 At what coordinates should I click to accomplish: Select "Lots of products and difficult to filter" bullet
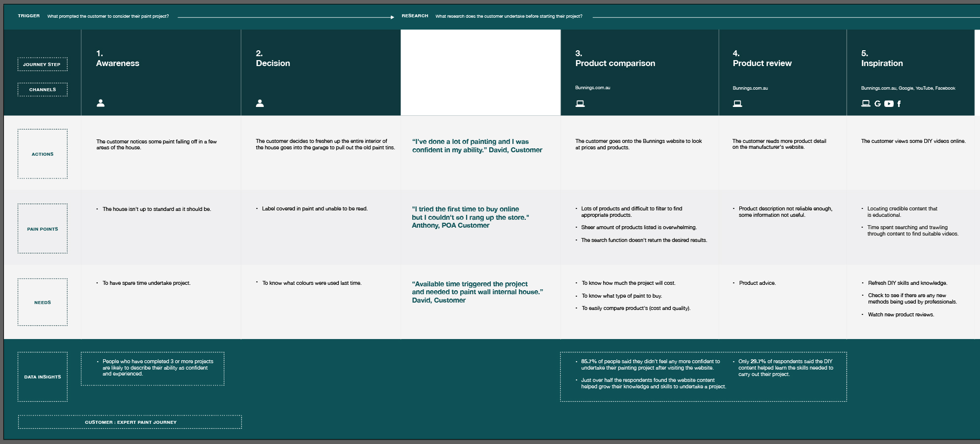(631, 211)
